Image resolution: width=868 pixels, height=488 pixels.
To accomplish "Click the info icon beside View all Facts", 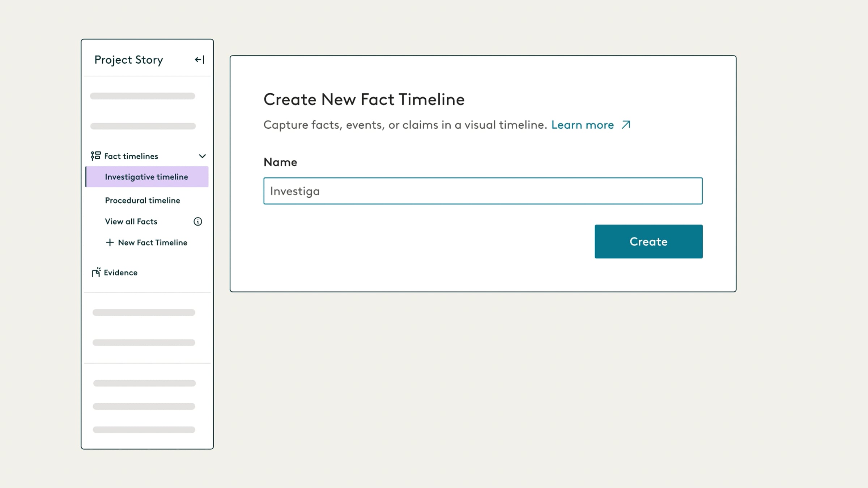I will coord(198,222).
